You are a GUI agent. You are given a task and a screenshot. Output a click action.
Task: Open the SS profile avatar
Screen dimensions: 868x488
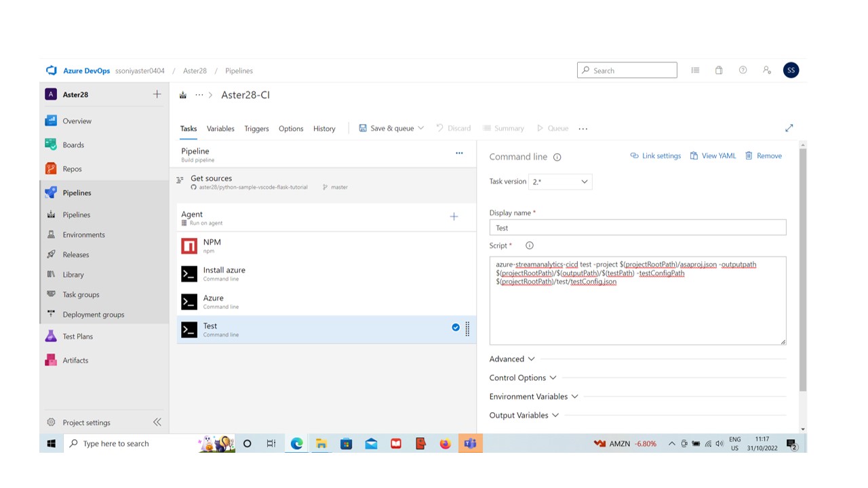791,70
